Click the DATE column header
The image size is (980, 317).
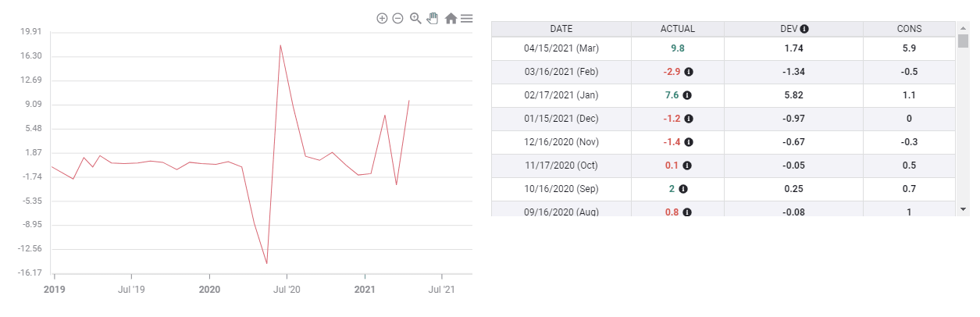point(561,29)
